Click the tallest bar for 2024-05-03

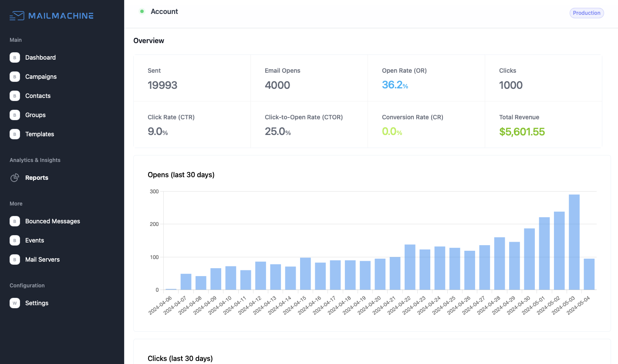574,242
